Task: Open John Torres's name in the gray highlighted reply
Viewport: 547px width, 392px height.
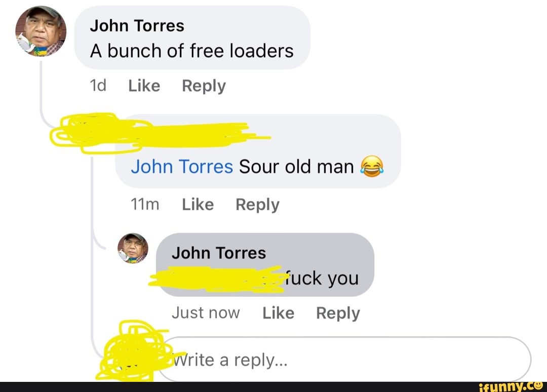Action: coord(219,253)
